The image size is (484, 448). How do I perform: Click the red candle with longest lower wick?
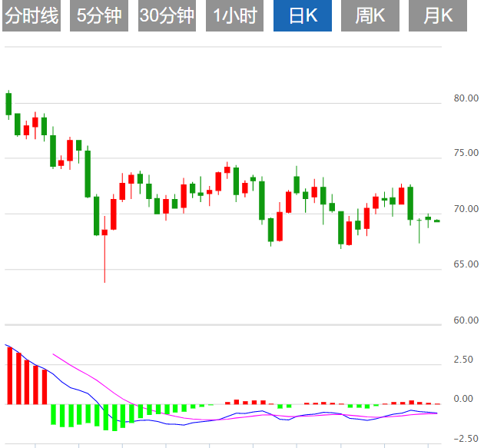click(104, 233)
